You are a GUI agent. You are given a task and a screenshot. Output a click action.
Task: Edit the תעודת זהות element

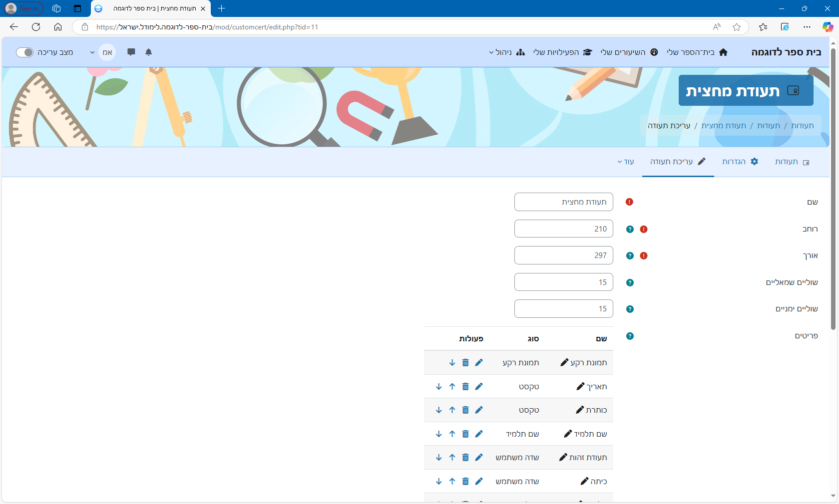[479, 457]
